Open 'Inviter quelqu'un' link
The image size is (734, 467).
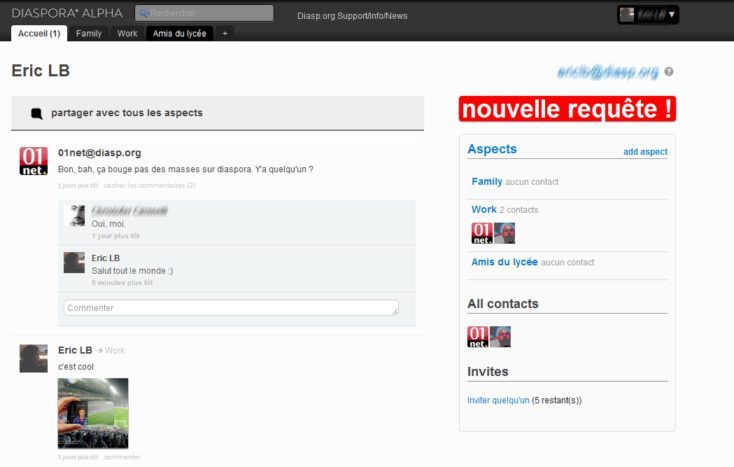click(498, 401)
